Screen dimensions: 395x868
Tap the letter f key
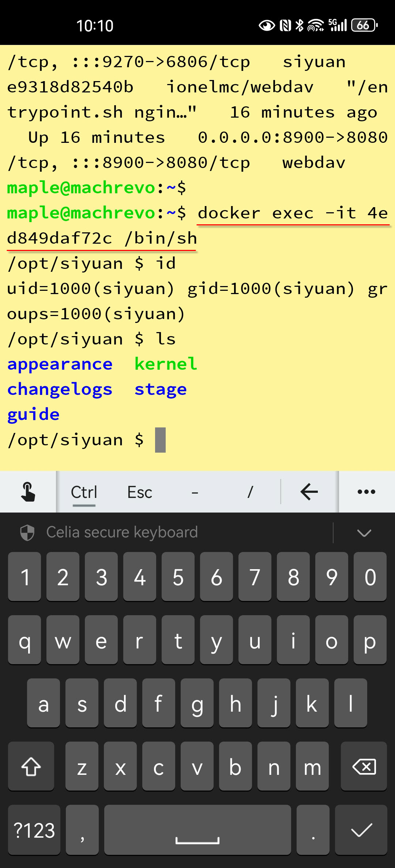tap(159, 703)
